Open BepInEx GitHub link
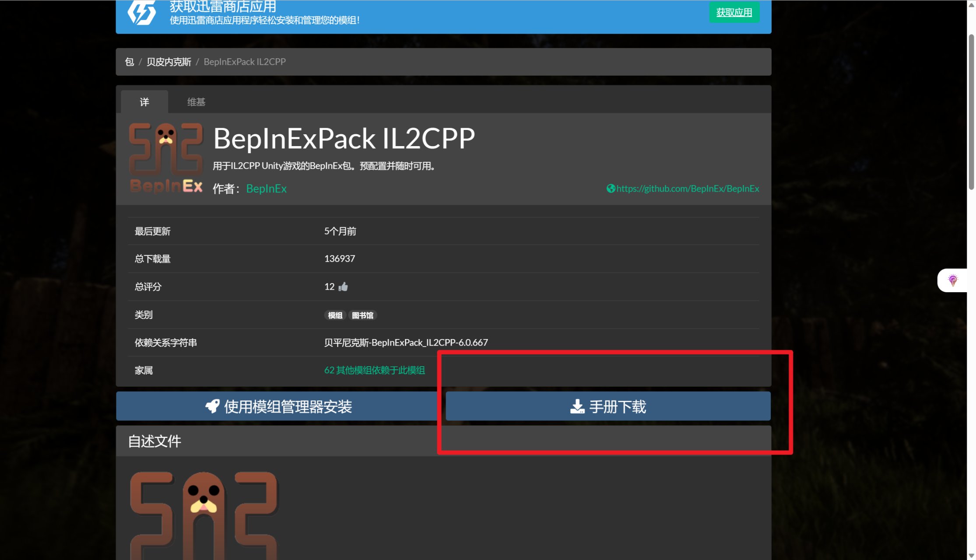976x560 pixels. 682,188
